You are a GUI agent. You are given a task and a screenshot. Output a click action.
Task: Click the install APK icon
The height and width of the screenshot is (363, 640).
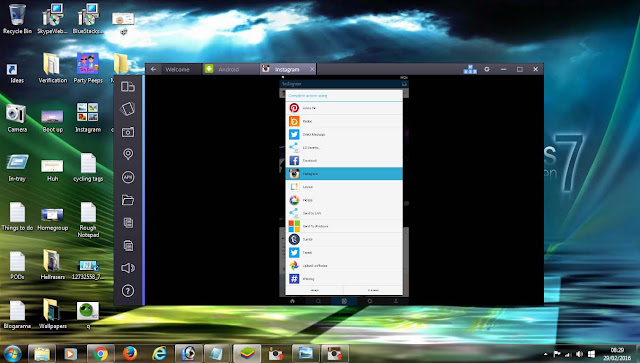pyautogui.click(x=128, y=177)
